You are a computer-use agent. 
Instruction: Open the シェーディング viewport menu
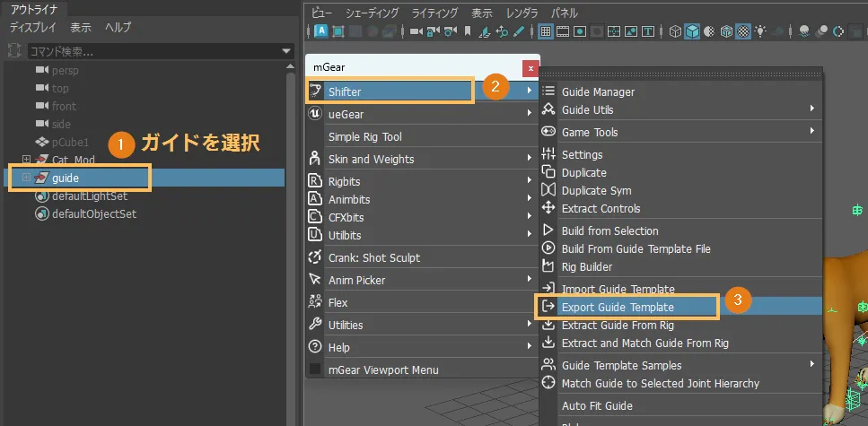372,13
